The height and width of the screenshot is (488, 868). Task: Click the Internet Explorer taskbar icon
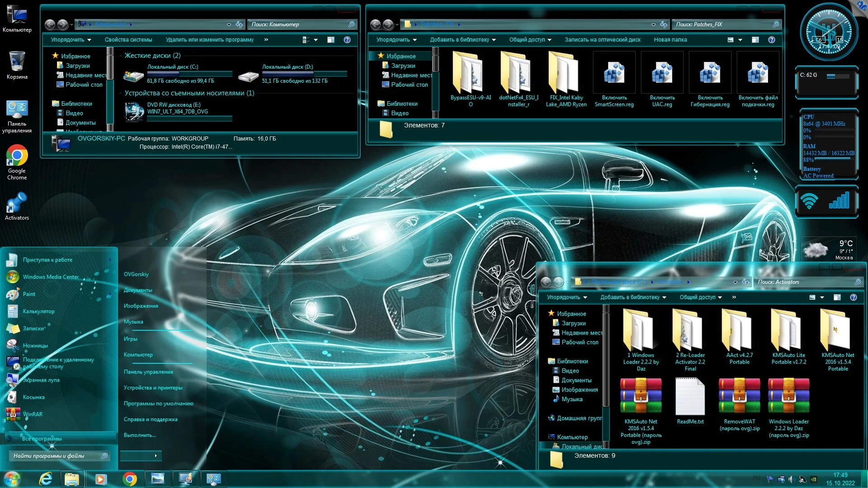click(x=46, y=479)
